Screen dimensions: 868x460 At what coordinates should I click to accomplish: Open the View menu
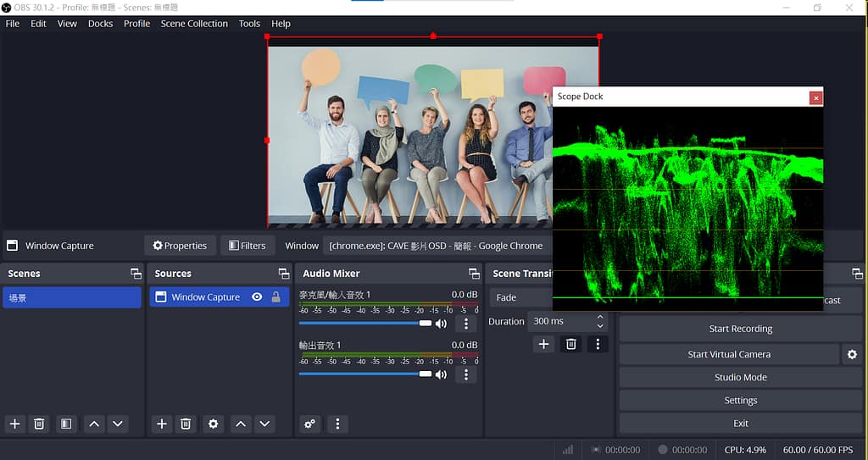pos(67,24)
